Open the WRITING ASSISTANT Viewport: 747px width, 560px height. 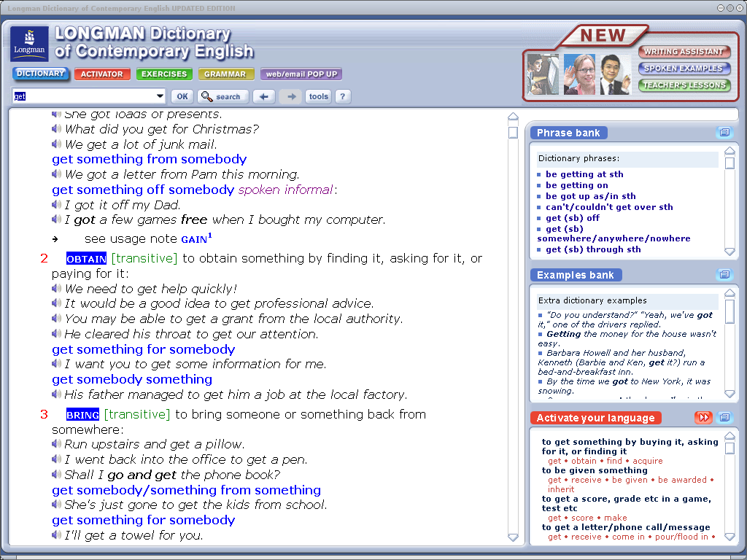click(x=683, y=52)
